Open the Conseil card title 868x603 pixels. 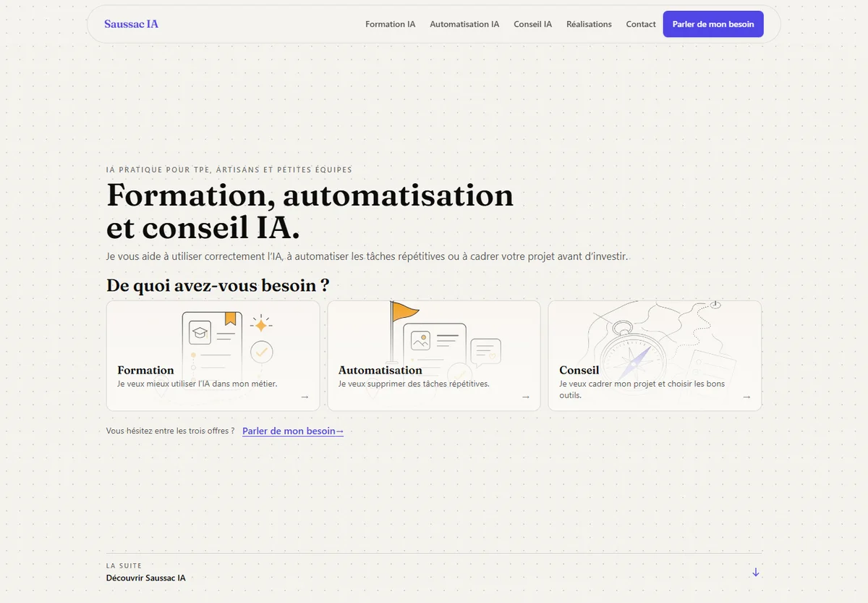[x=579, y=370]
